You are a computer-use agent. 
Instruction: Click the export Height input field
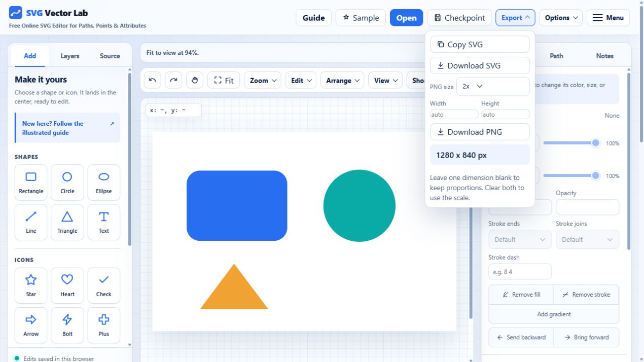505,115
